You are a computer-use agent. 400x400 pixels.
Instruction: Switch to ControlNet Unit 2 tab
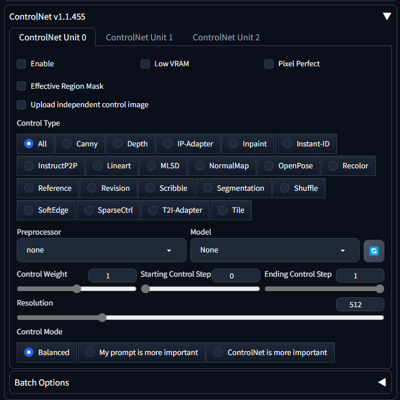[226, 37]
